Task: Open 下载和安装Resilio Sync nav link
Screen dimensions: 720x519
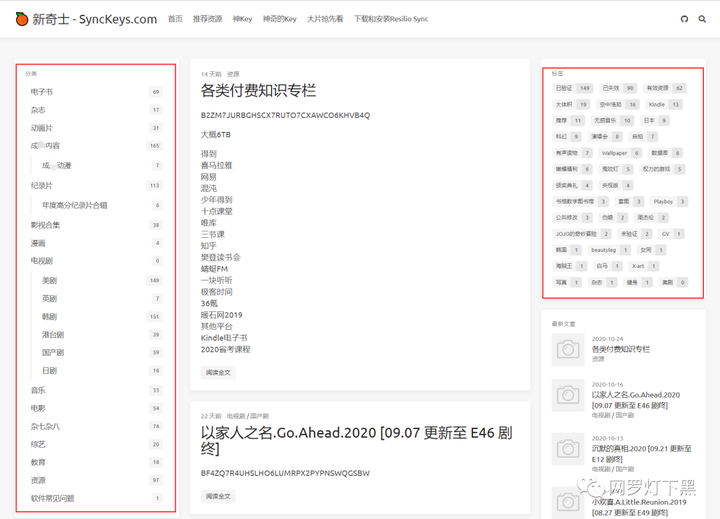Action: click(x=391, y=19)
